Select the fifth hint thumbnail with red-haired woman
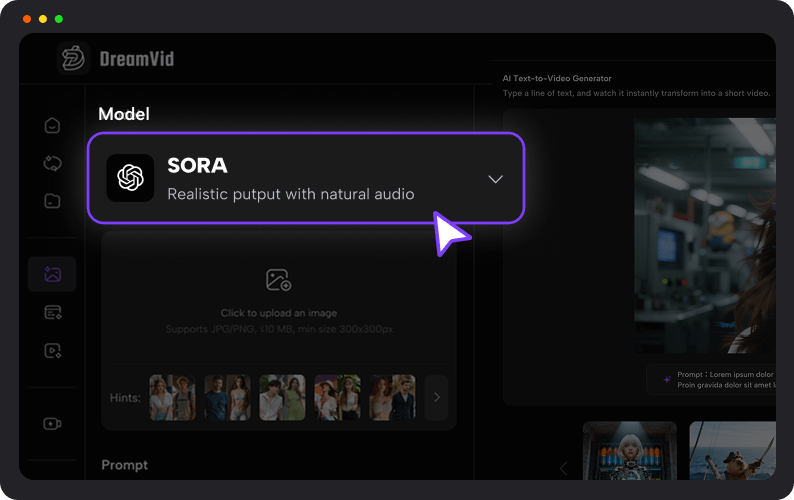The height and width of the screenshot is (500, 794). pos(392,398)
